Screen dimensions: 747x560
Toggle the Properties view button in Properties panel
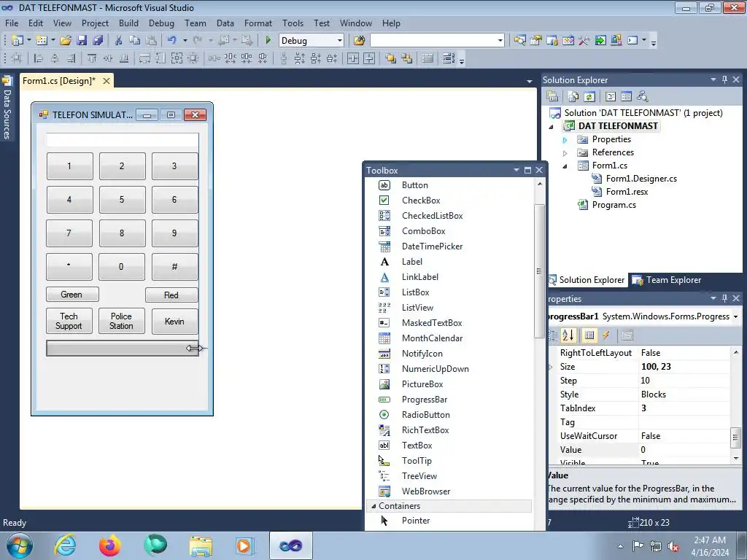coord(589,335)
